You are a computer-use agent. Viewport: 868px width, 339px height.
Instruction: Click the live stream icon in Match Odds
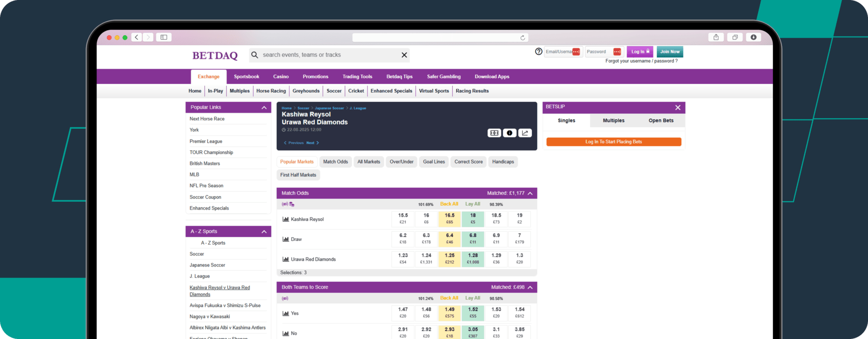pos(285,204)
